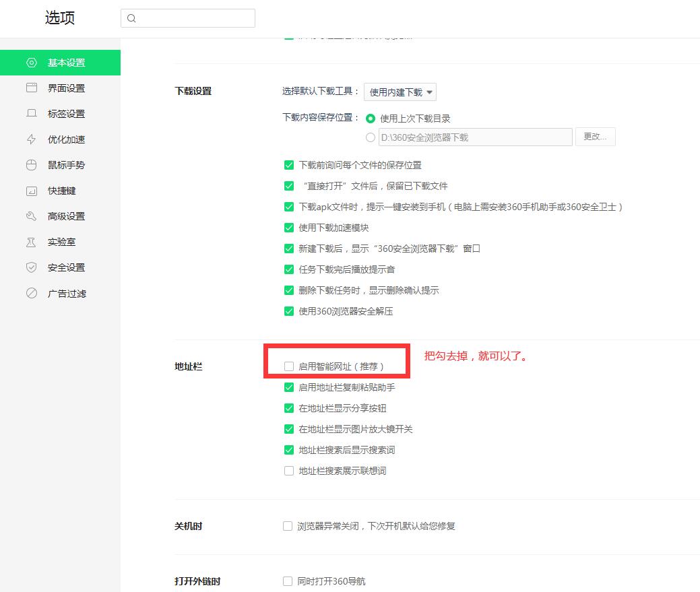Click the gear icon beside 基本设置
The image size is (700, 592).
[31, 63]
